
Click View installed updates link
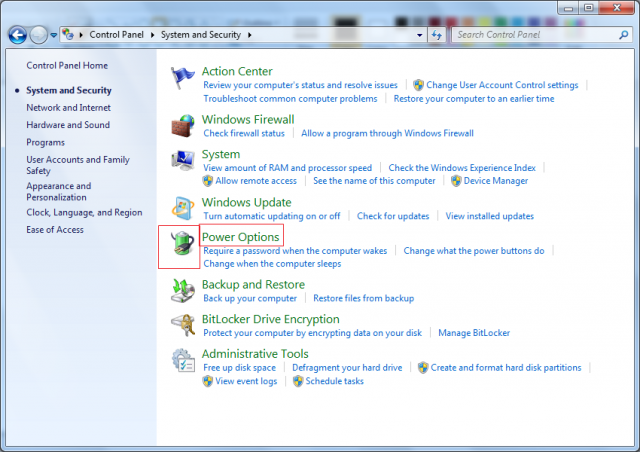coord(489,216)
